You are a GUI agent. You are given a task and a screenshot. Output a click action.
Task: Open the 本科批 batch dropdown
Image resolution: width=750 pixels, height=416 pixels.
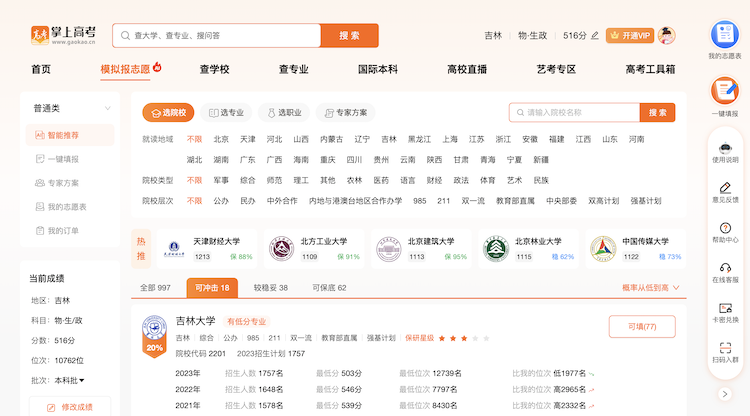point(69,381)
